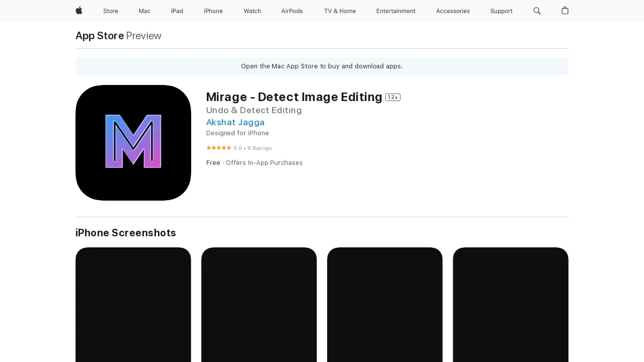Open the shopping bag icon
Image resolution: width=644 pixels, height=362 pixels.
click(x=565, y=11)
